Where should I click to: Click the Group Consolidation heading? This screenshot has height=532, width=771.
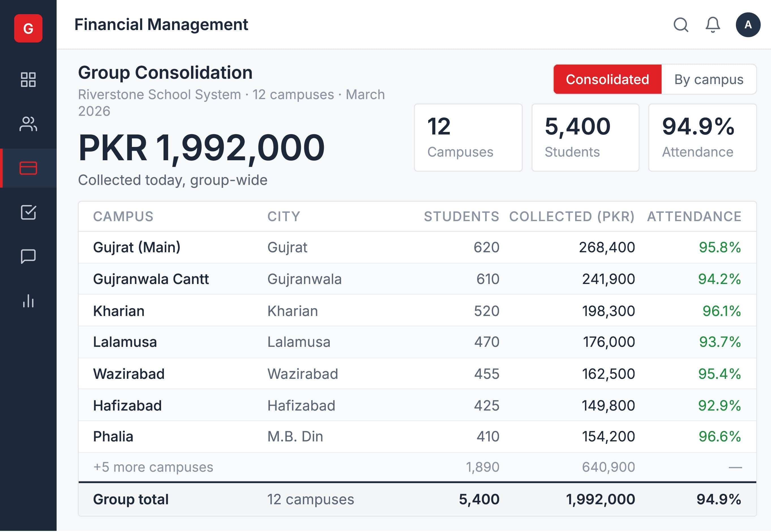coord(165,73)
